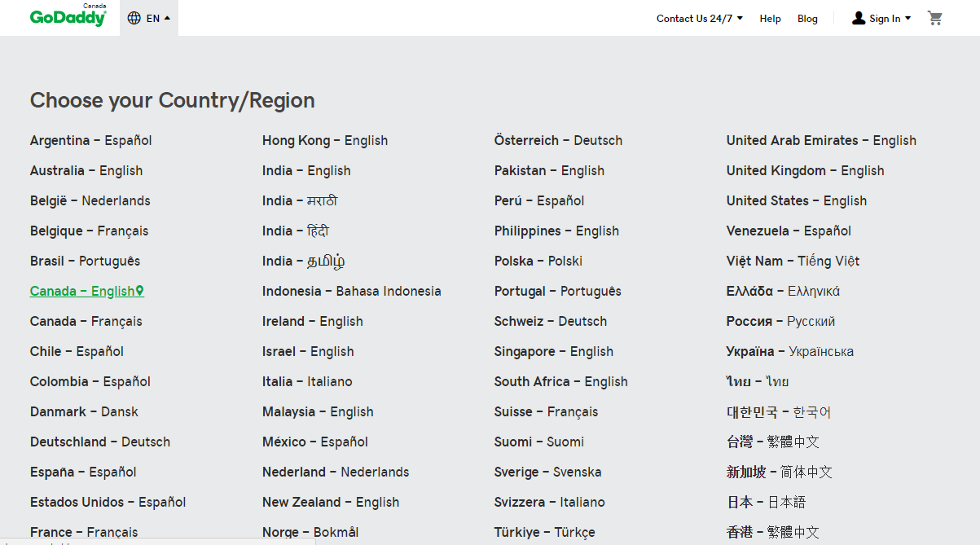Choose United Arab Emirates – English
Viewport: 980px width, 545px height.
tap(821, 140)
